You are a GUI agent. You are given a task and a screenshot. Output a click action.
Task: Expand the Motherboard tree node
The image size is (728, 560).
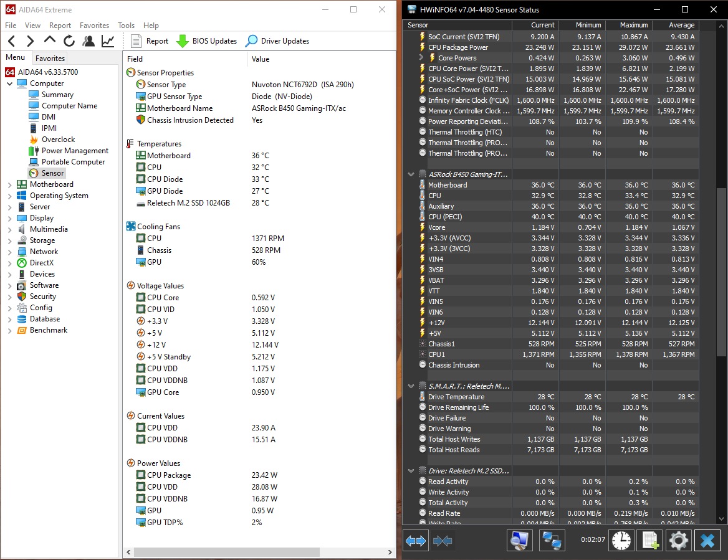point(10,184)
